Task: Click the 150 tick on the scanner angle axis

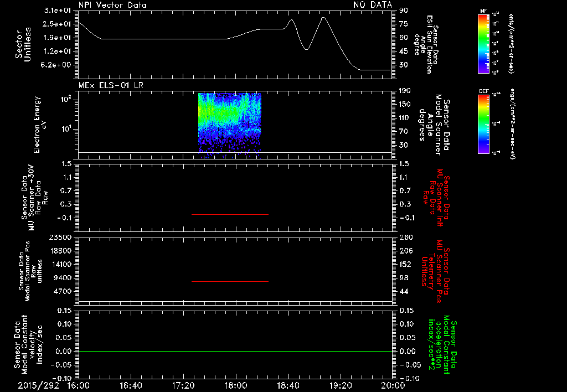Action: (x=405, y=105)
